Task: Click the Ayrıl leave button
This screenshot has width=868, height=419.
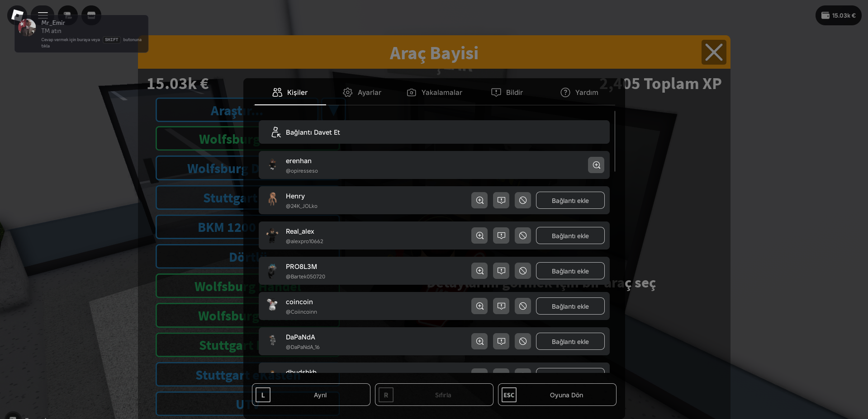Action: (x=311, y=395)
